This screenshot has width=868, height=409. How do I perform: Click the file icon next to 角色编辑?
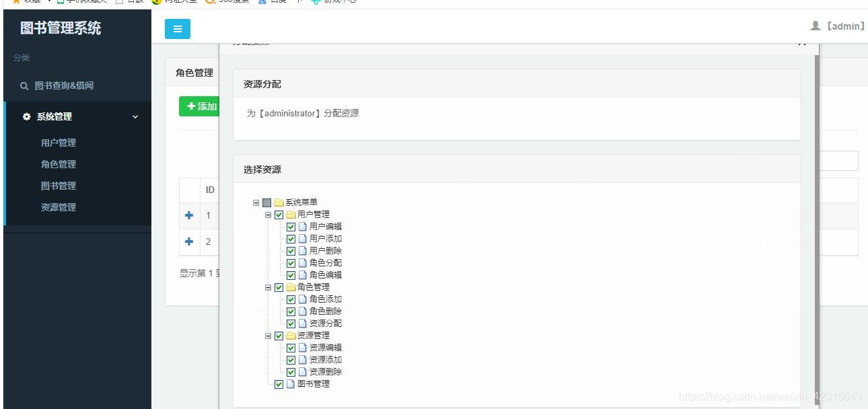click(x=303, y=275)
